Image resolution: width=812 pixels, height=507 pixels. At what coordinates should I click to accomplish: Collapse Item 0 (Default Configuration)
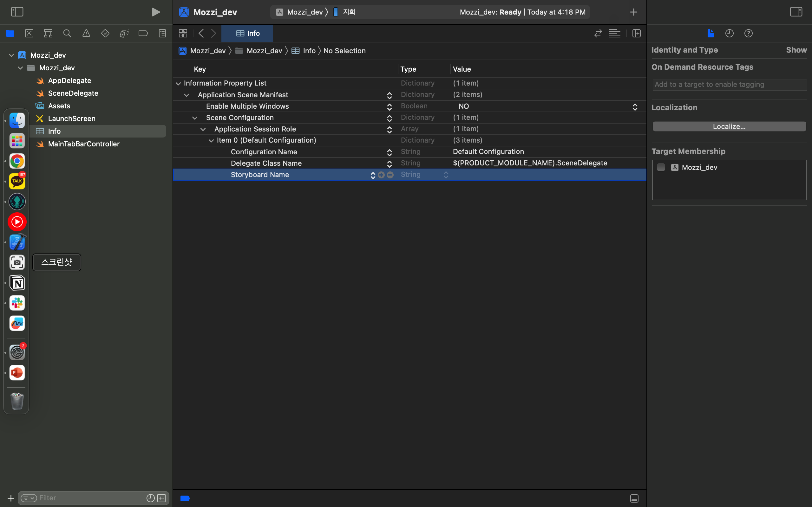pos(211,140)
